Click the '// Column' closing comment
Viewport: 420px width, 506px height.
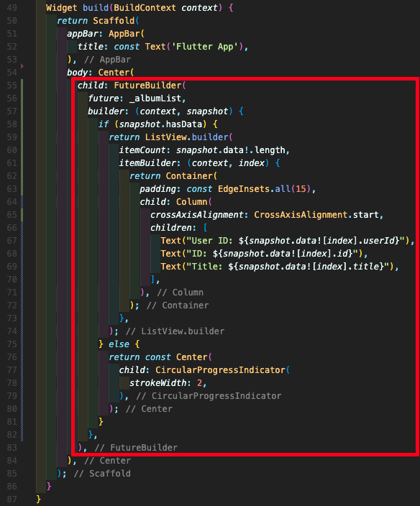[180, 293]
